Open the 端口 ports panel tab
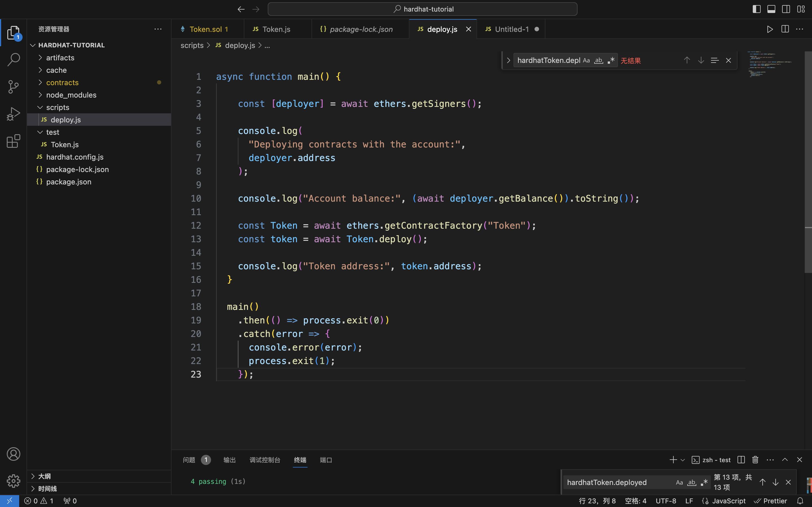Viewport: 812px width, 507px height. 326,460
